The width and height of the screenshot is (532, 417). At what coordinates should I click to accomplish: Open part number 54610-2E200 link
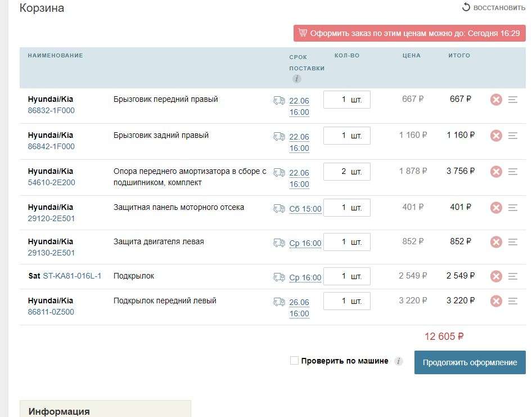pyautogui.click(x=51, y=183)
